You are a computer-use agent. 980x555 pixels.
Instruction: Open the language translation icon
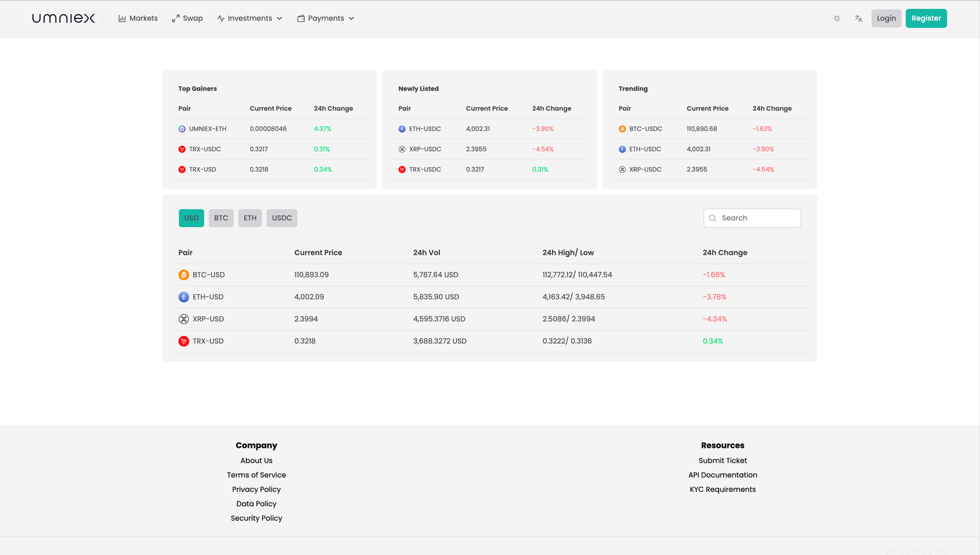[x=858, y=18]
